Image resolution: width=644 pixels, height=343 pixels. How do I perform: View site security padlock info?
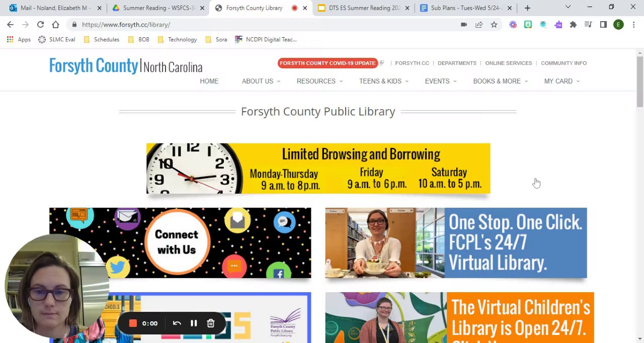(x=74, y=24)
